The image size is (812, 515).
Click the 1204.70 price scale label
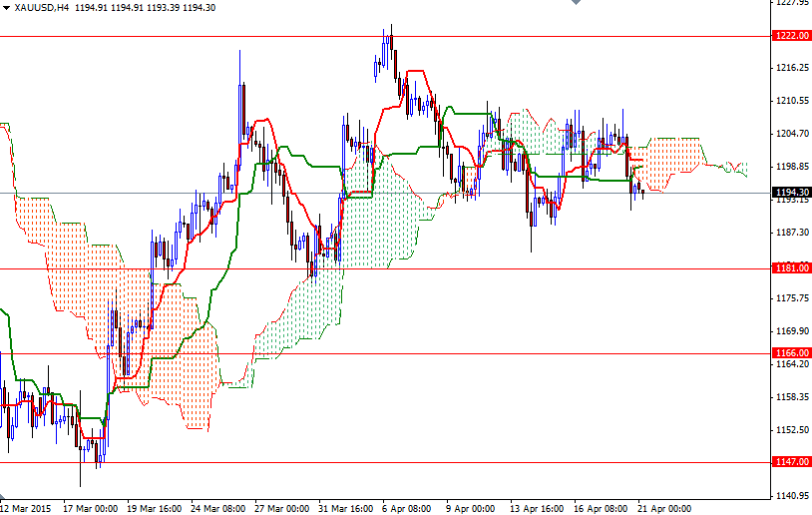click(x=790, y=134)
